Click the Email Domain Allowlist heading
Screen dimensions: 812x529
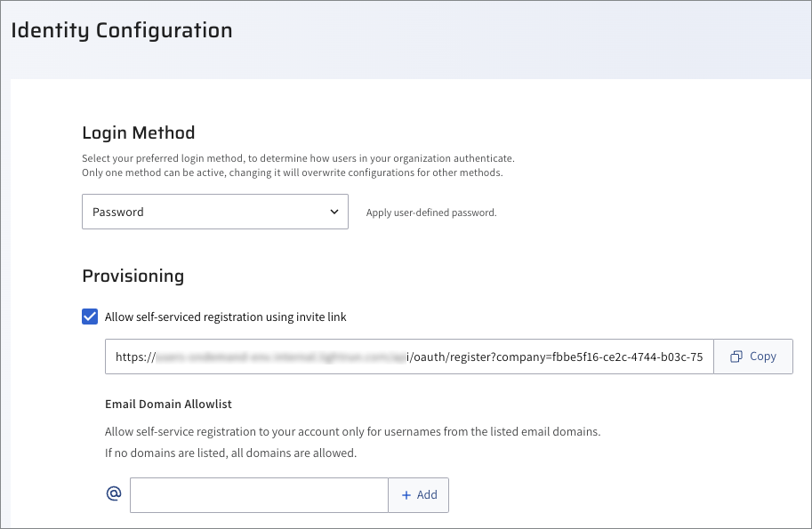coord(168,404)
